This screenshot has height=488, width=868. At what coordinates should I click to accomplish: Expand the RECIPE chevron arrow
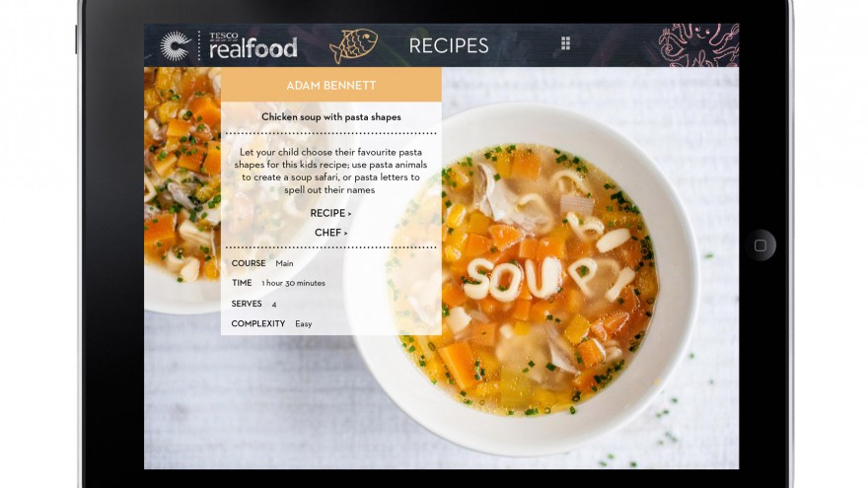(349, 214)
